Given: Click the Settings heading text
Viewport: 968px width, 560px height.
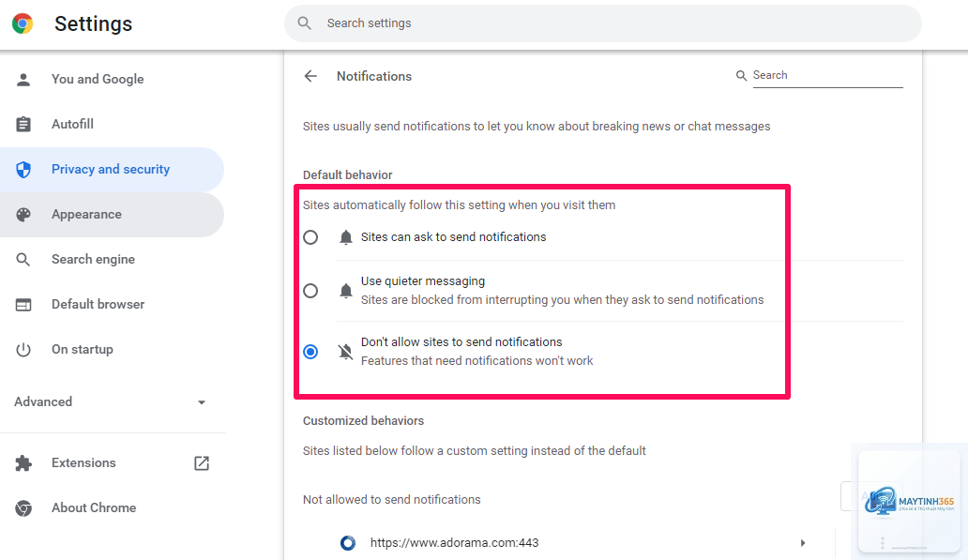Looking at the screenshot, I should coord(93,23).
